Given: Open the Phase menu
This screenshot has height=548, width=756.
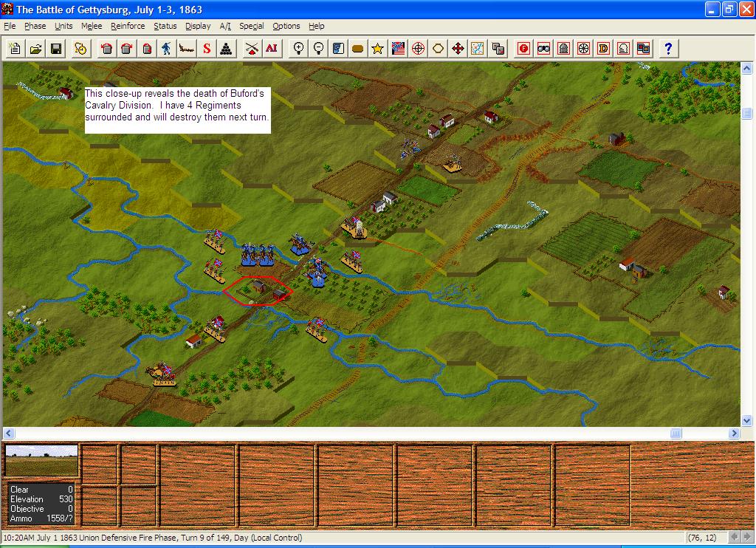Looking at the screenshot, I should (x=35, y=26).
